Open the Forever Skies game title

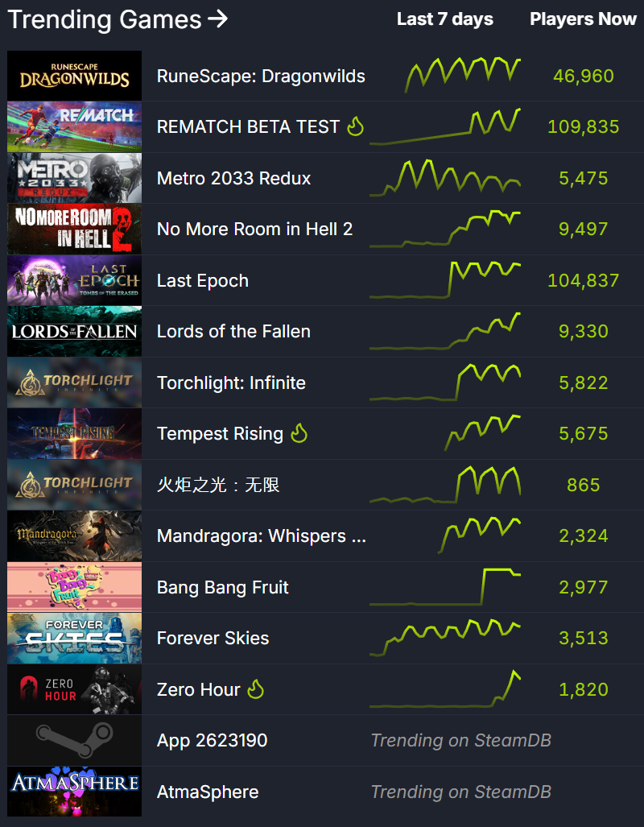[213, 639]
